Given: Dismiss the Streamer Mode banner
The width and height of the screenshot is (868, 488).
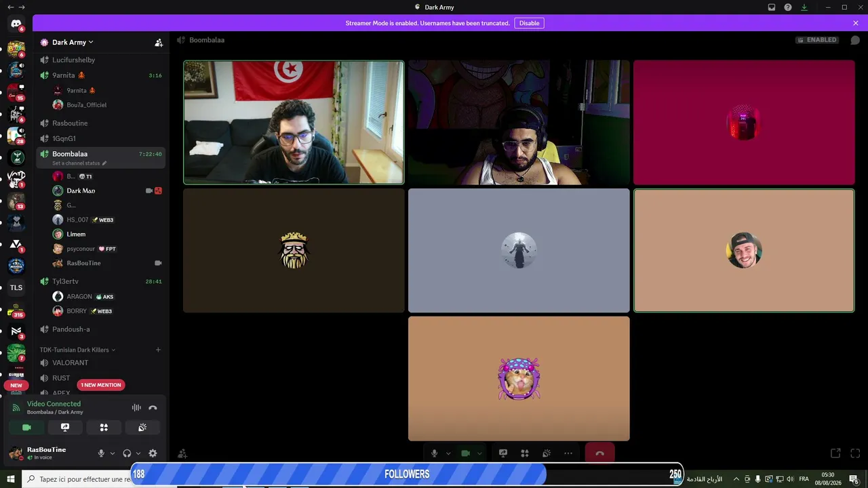Looking at the screenshot, I should (x=856, y=23).
